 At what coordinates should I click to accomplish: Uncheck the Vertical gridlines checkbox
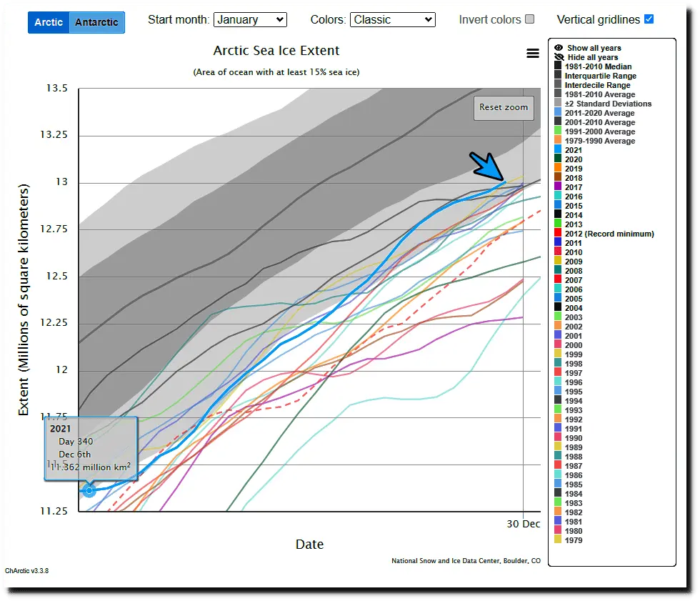click(x=649, y=19)
